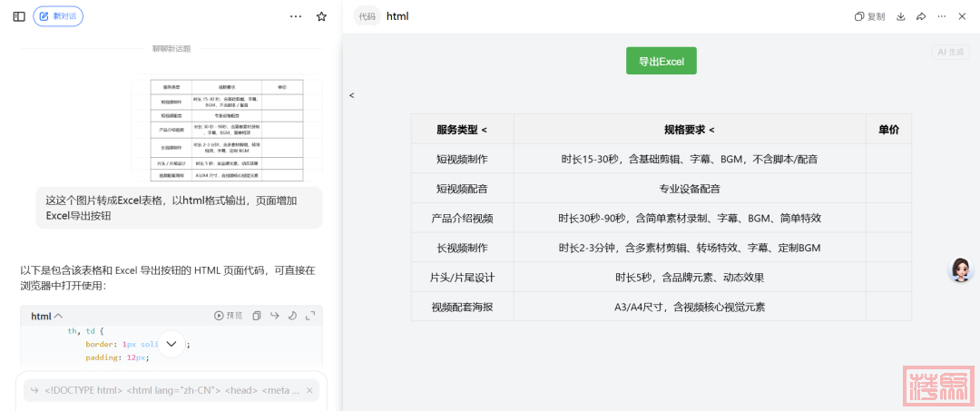Viewport: 980px width, 411px height.
Task: Star this conversation as favorite
Action: click(321, 16)
